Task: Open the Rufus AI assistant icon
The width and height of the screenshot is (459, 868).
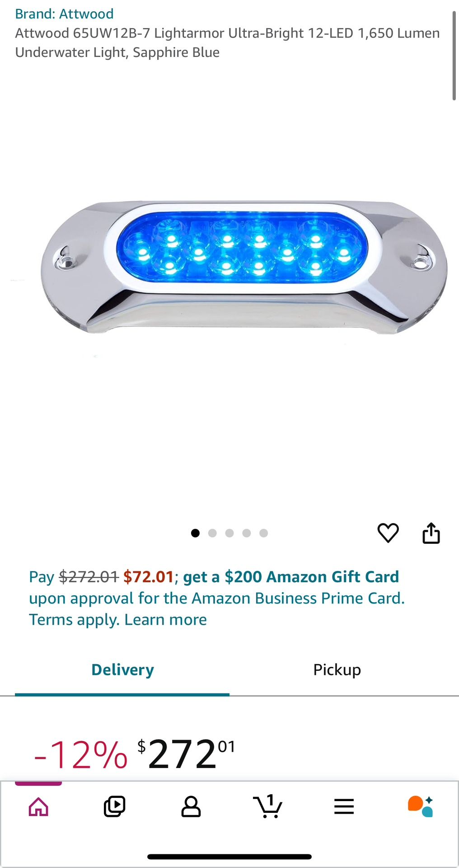Action: tap(420, 807)
